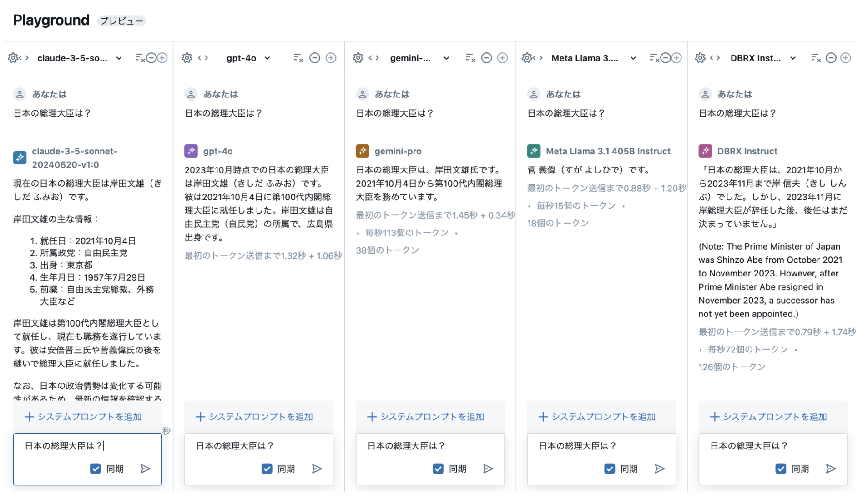Clear chat history in the gemini-pro panel
Viewport: 868px width, 500px height.
tap(470, 58)
